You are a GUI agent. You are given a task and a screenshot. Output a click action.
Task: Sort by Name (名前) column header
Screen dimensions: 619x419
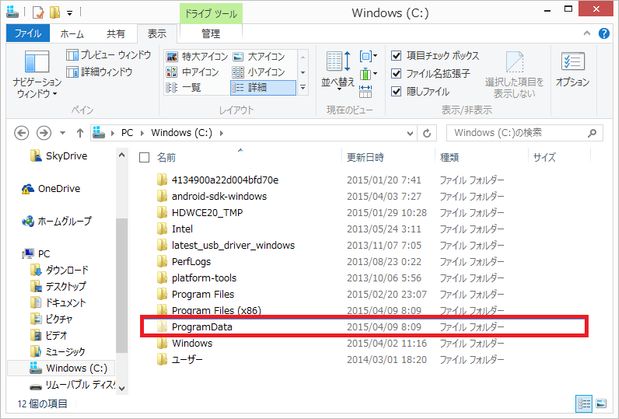click(x=166, y=158)
